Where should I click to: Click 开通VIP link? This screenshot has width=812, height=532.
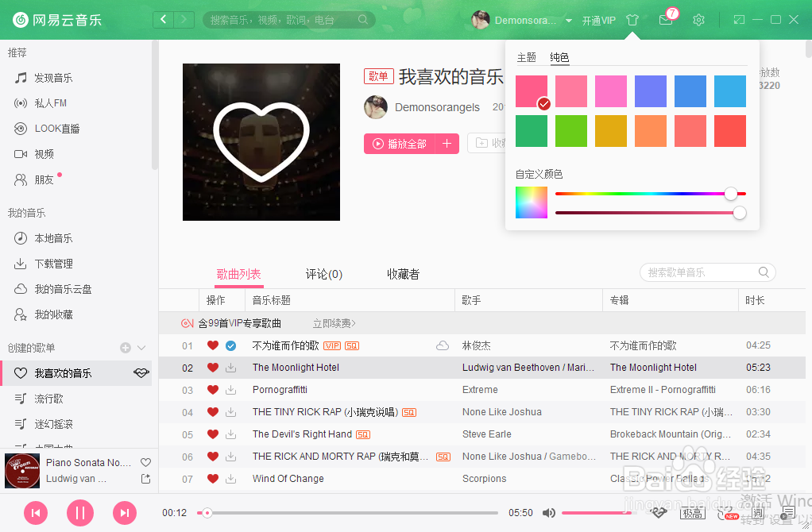(x=598, y=21)
